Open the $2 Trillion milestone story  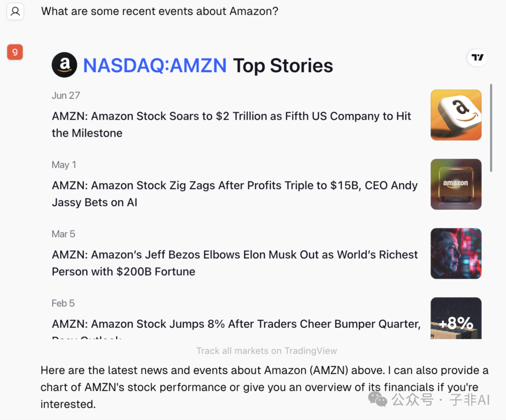click(x=232, y=125)
